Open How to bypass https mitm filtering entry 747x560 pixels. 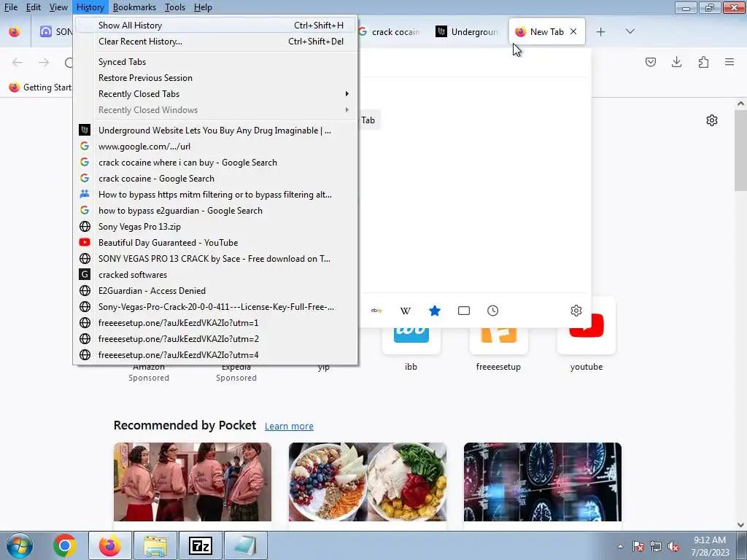coord(215,194)
